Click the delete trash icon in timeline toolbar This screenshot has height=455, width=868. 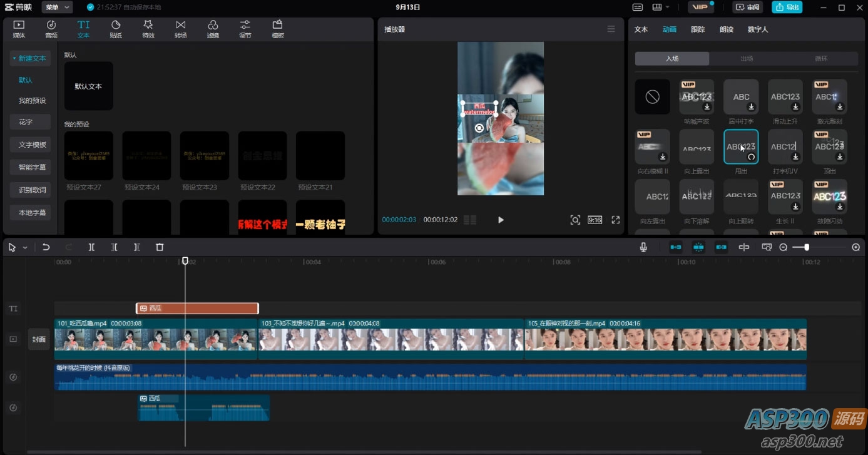pyautogui.click(x=160, y=247)
